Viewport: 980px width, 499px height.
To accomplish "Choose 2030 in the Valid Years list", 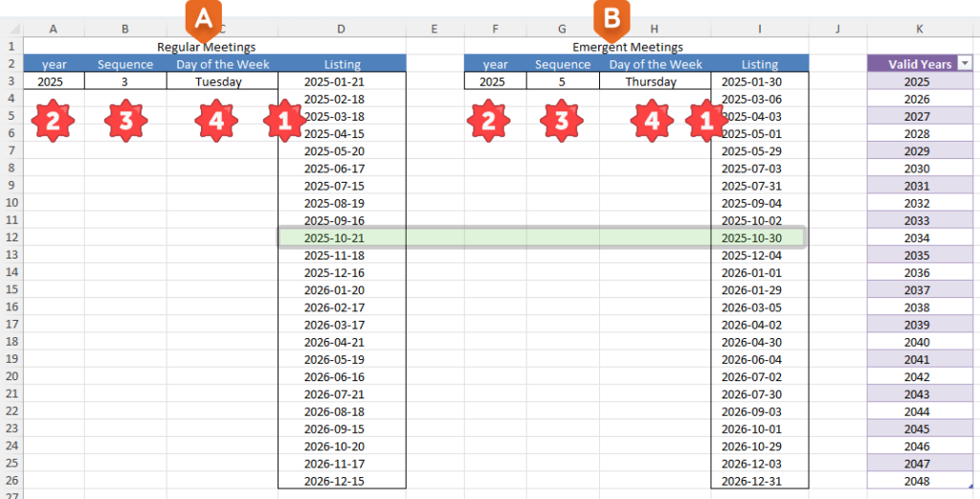I will tap(917, 169).
